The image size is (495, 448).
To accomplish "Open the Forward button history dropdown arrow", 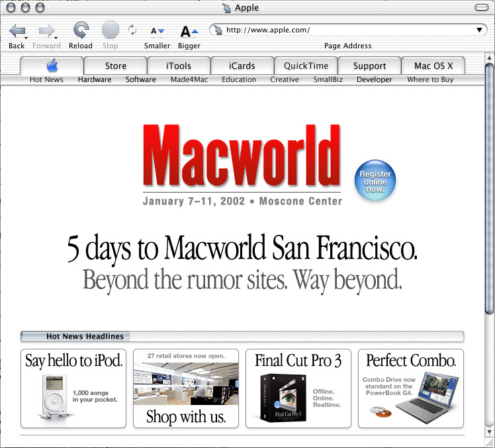I will pyautogui.click(x=56, y=38).
